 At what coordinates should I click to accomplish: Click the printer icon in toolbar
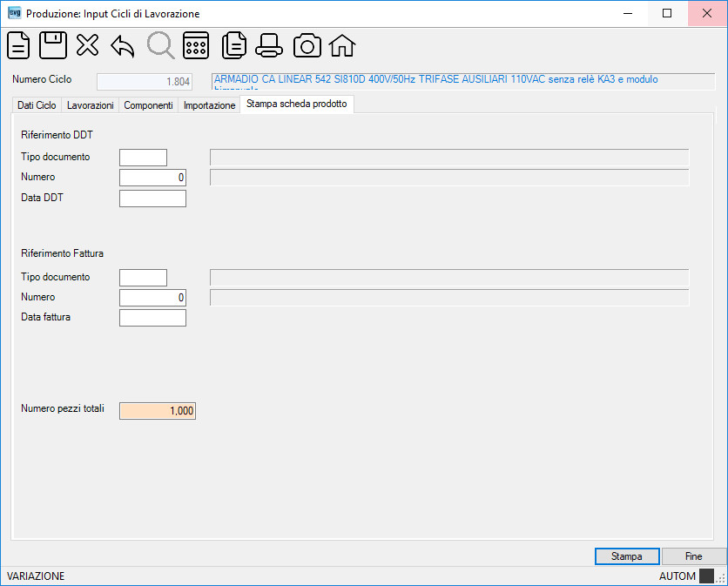click(x=269, y=45)
